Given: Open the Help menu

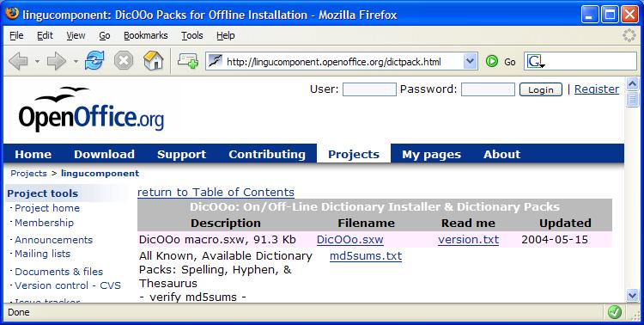Looking at the screenshot, I should (x=226, y=35).
